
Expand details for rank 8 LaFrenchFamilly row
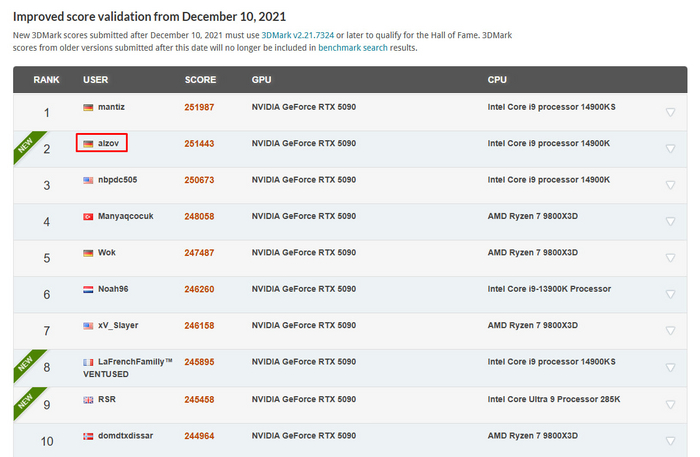tap(670, 367)
